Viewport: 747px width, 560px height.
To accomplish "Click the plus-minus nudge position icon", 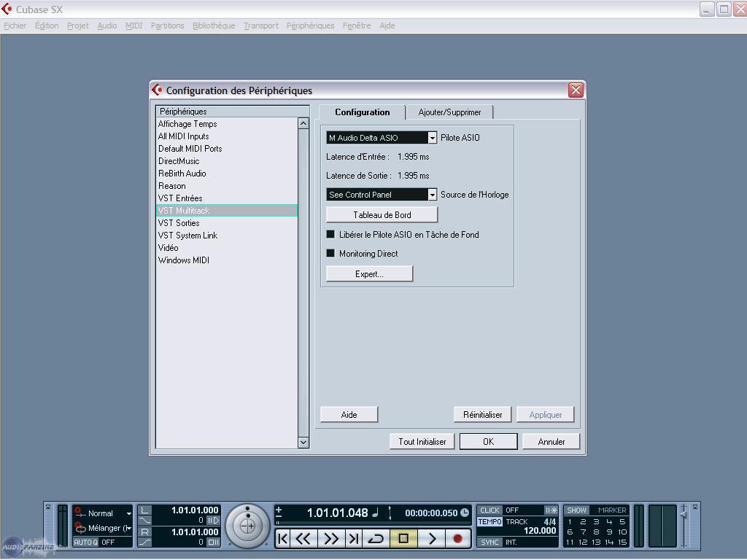I will pyautogui.click(x=279, y=513).
